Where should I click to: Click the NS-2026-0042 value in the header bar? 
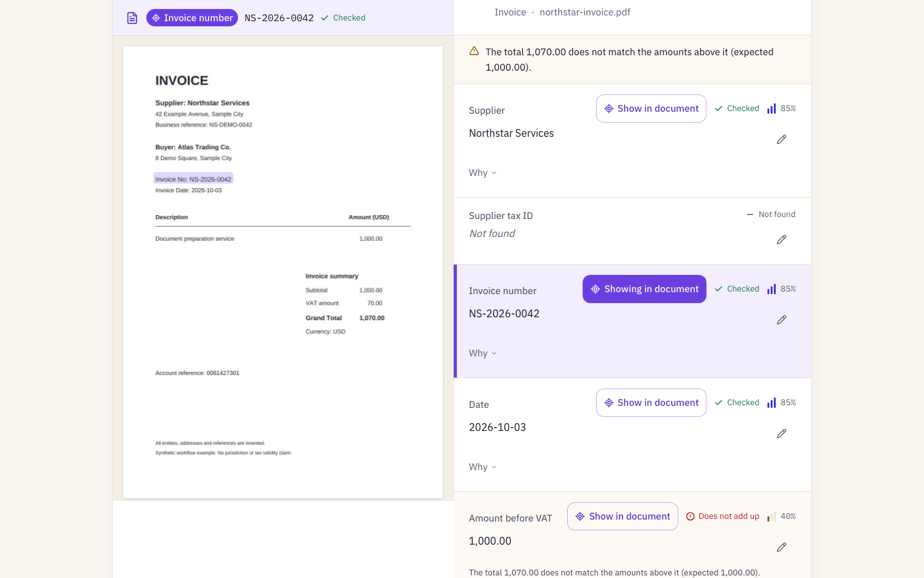pyautogui.click(x=279, y=18)
